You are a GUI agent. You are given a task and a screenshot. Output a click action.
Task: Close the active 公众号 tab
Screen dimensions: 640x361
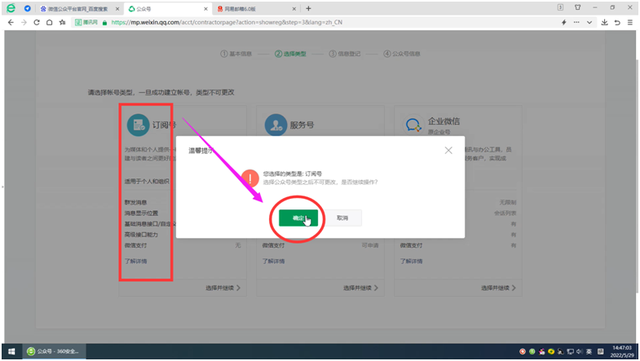point(206,9)
